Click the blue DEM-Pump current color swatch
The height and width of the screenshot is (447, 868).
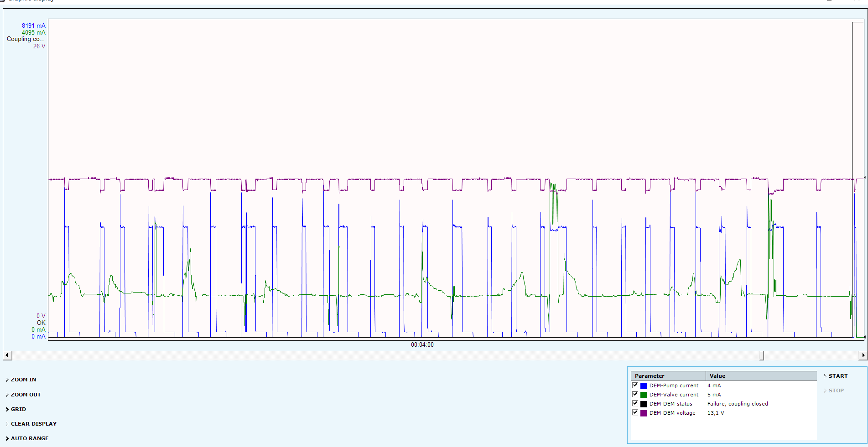pos(644,386)
